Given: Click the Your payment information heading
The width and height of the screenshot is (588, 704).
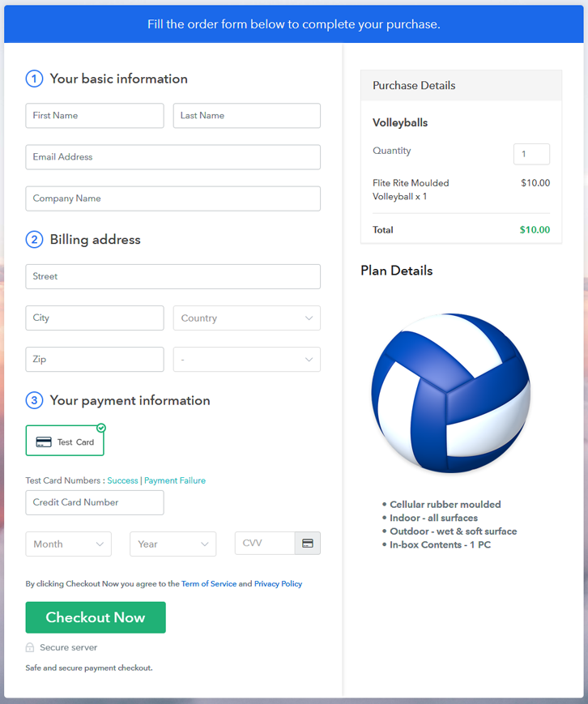Looking at the screenshot, I should (130, 400).
